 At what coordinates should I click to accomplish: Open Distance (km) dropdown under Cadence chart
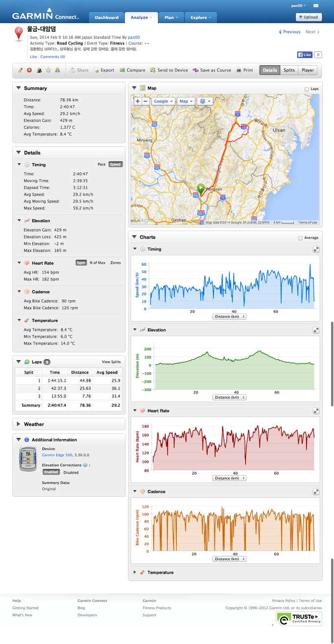[229, 559]
